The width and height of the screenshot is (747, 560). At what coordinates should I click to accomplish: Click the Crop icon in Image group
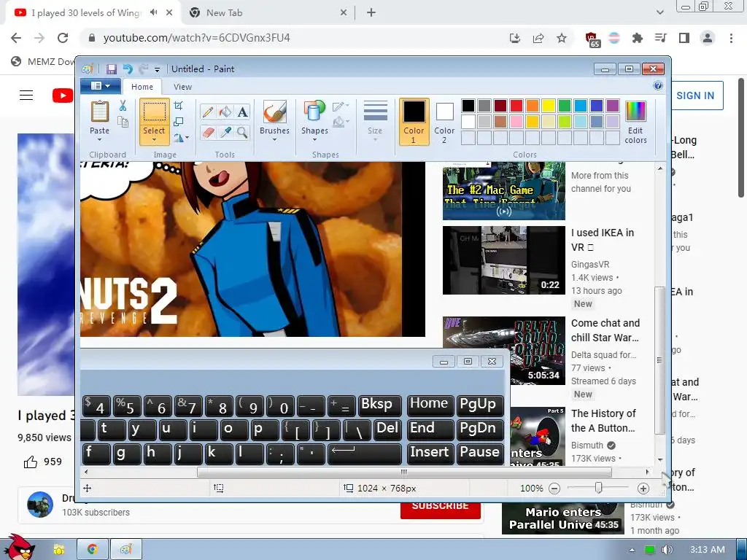tap(179, 106)
